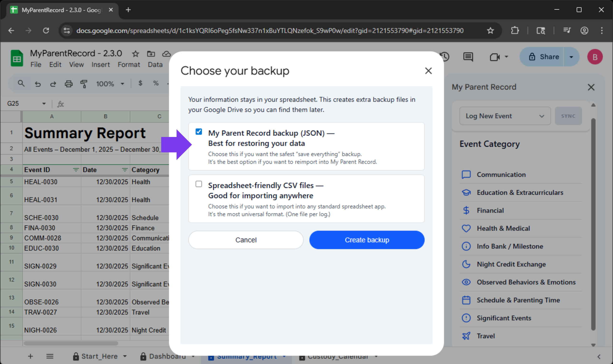Click Cancel in the backup dialog
The image size is (613, 364).
click(246, 240)
